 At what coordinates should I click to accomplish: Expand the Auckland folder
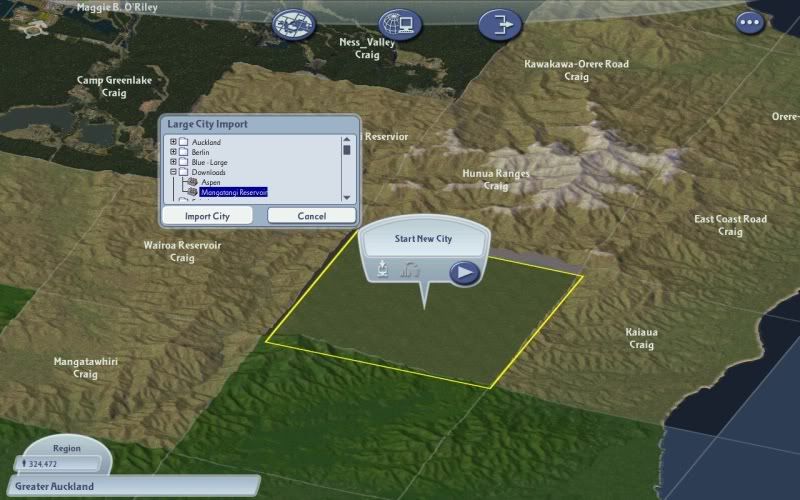(x=173, y=142)
